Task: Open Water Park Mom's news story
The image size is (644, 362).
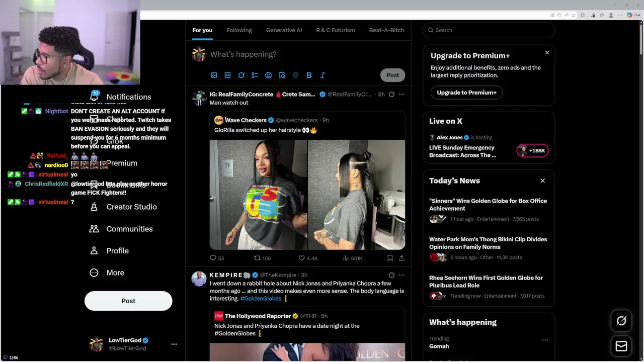Action: (x=488, y=243)
